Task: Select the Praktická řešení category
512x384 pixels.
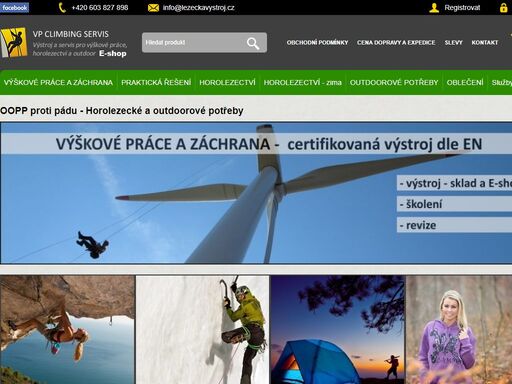Action: [156, 82]
